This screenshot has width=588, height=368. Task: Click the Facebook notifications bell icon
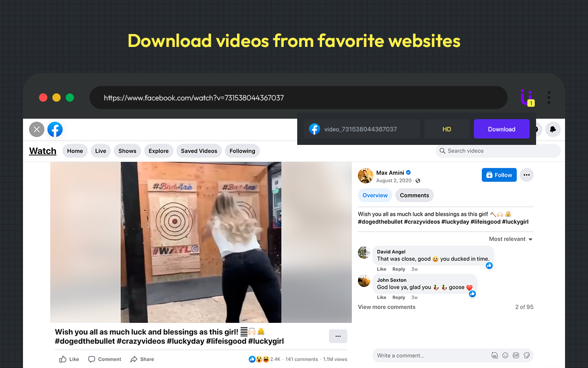click(553, 129)
